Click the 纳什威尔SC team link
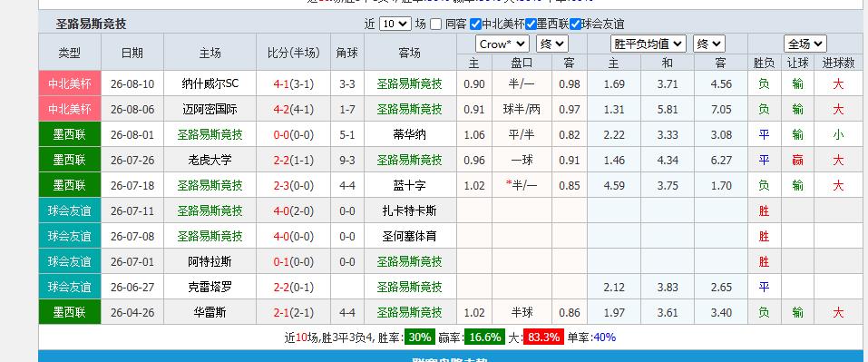 click(x=210, y=83)
